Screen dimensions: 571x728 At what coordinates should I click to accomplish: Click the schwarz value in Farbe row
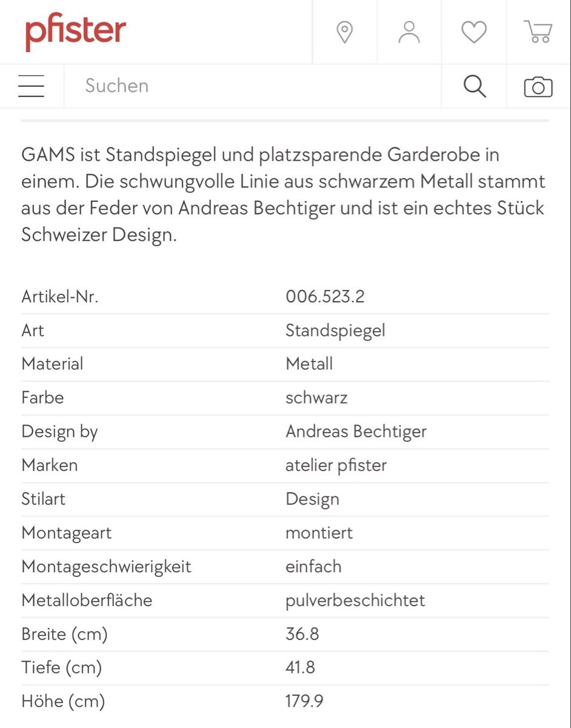(x=316, y=398)
